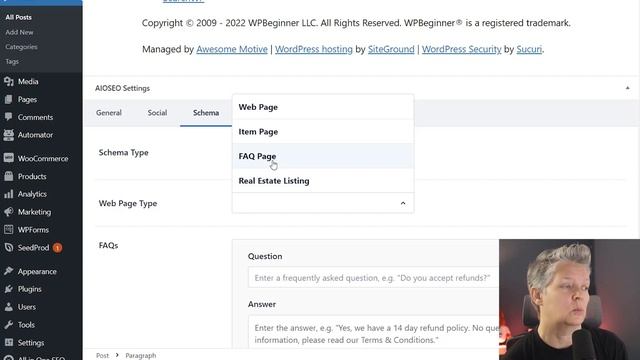
Task: Select Real Estate Listing option
Action: pyautogui.click(x=323, y=180)
